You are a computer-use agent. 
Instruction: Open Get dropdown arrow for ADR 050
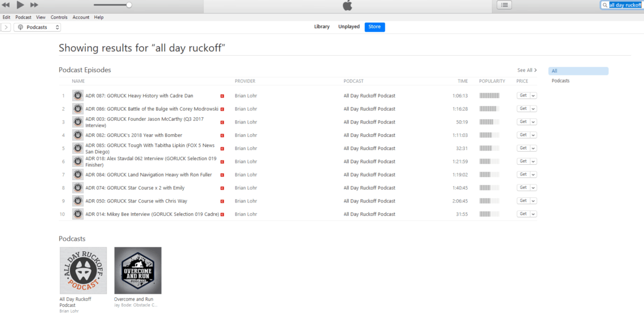533,201
